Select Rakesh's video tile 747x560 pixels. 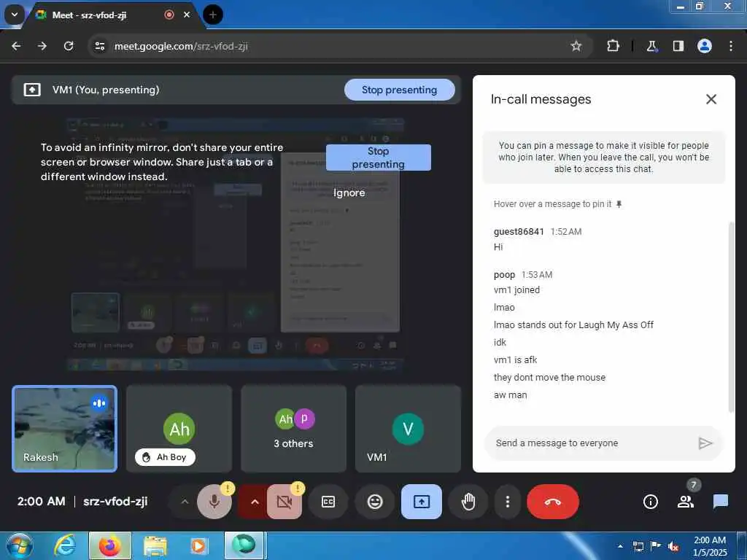click(x=65, y=429)
